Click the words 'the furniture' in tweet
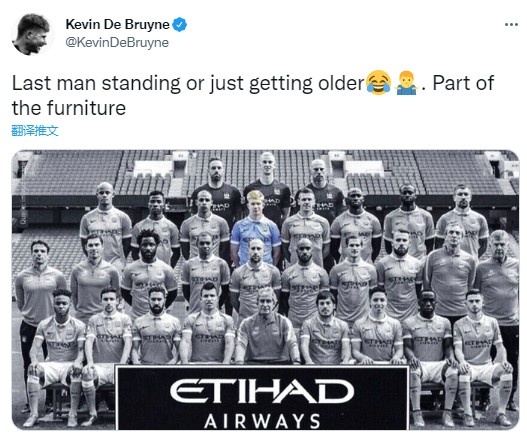 69,108
